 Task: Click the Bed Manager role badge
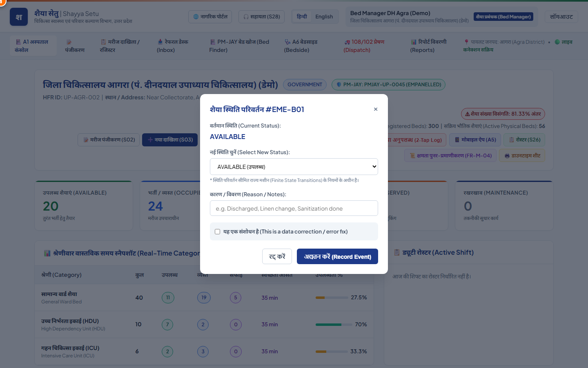503,17
